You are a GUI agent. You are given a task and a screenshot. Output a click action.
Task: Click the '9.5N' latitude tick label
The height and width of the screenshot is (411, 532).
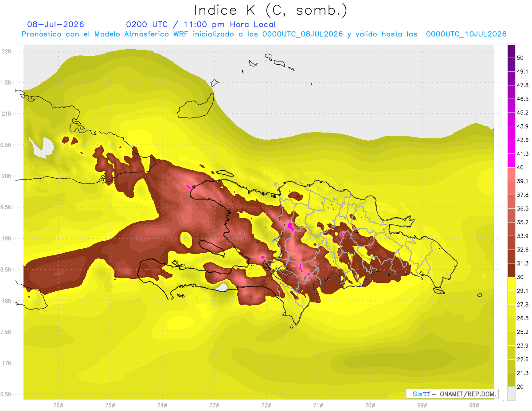tap(7, 207)
